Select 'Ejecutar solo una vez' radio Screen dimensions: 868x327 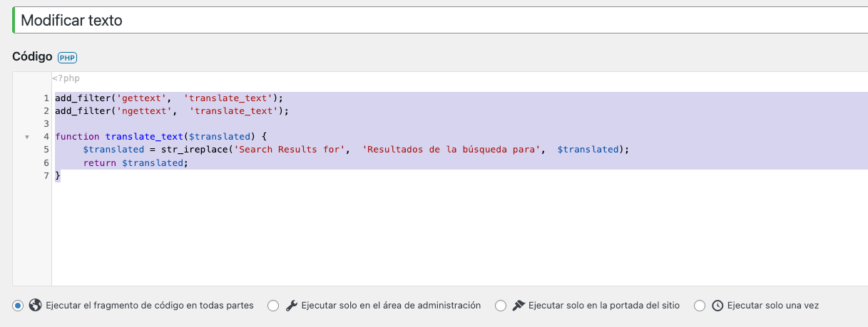tap(700, 305)
